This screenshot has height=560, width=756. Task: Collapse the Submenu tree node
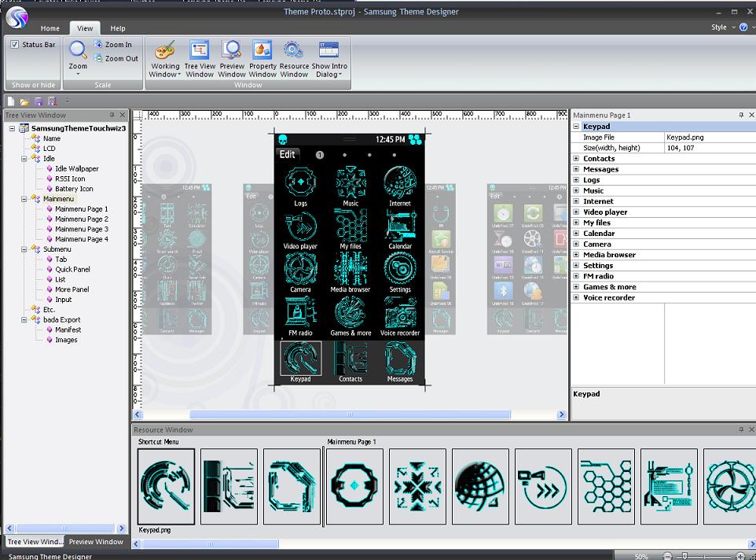pyautogui.click(x=24, y=249)
